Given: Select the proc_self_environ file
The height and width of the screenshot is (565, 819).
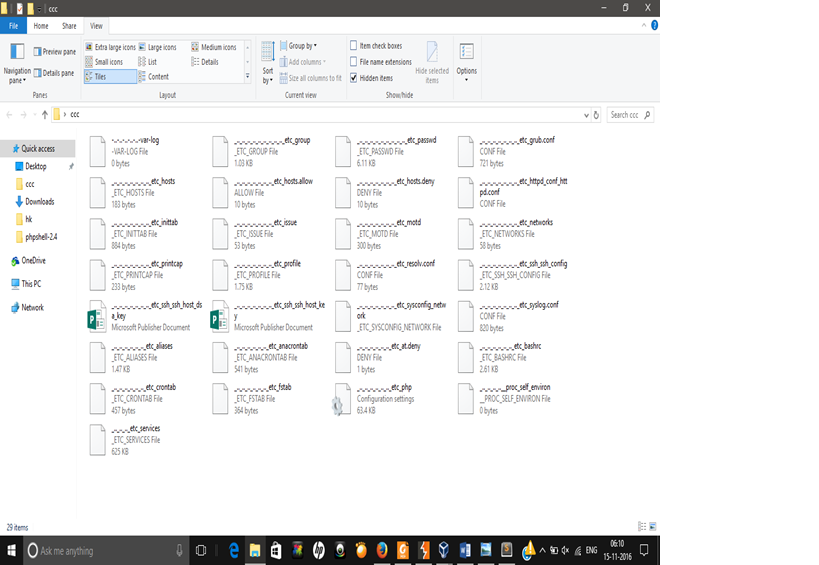Looking at the screenshot, I should [506, 399].
